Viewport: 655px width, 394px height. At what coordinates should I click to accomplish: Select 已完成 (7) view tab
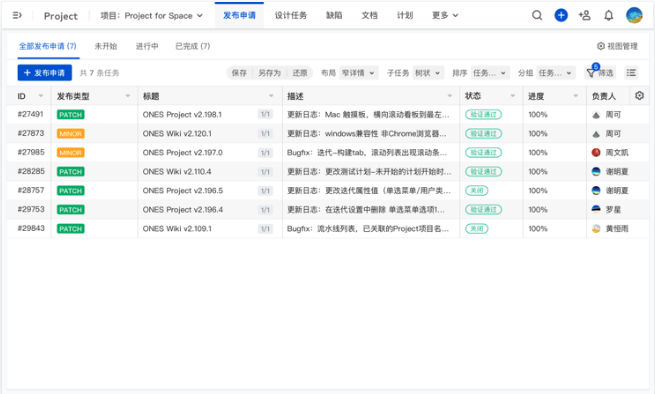193,46
